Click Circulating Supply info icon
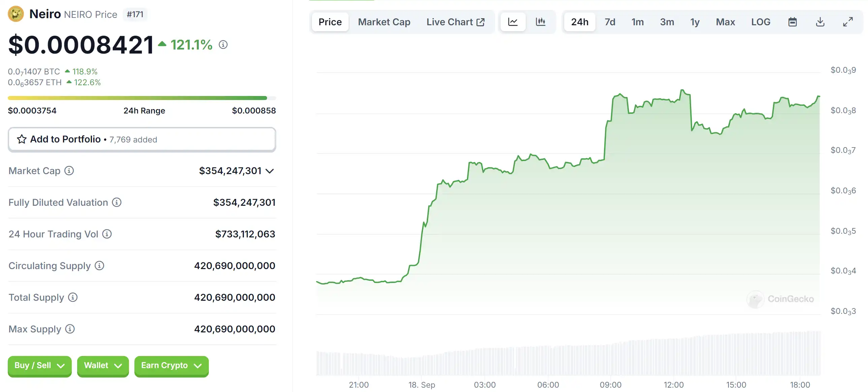The image size is (868, 392). click(99, 266)
